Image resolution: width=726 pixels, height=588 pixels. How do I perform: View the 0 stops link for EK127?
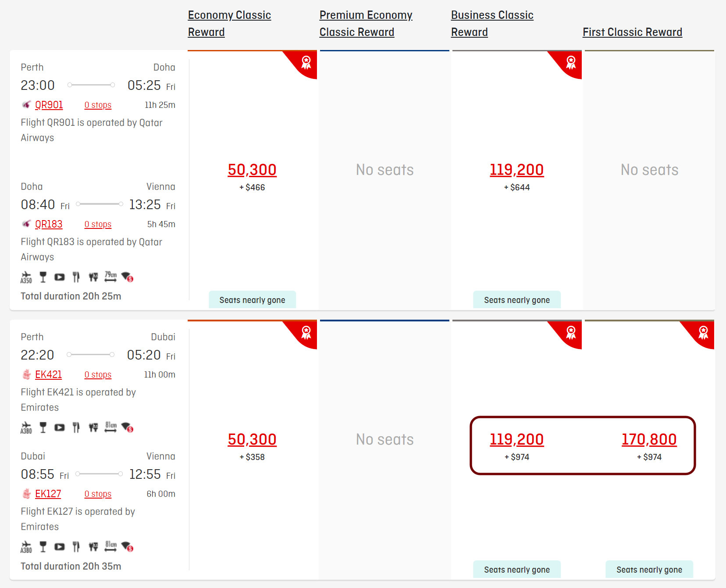pos(98,494)
